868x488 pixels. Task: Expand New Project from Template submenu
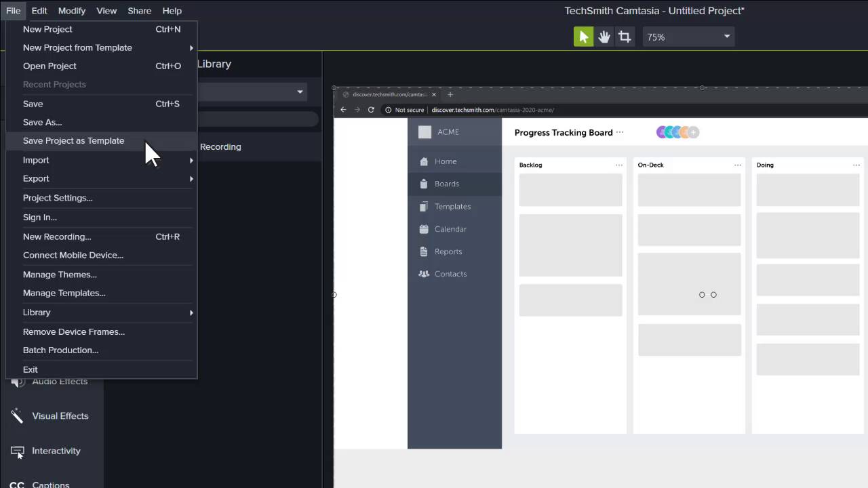pos(101,47)
